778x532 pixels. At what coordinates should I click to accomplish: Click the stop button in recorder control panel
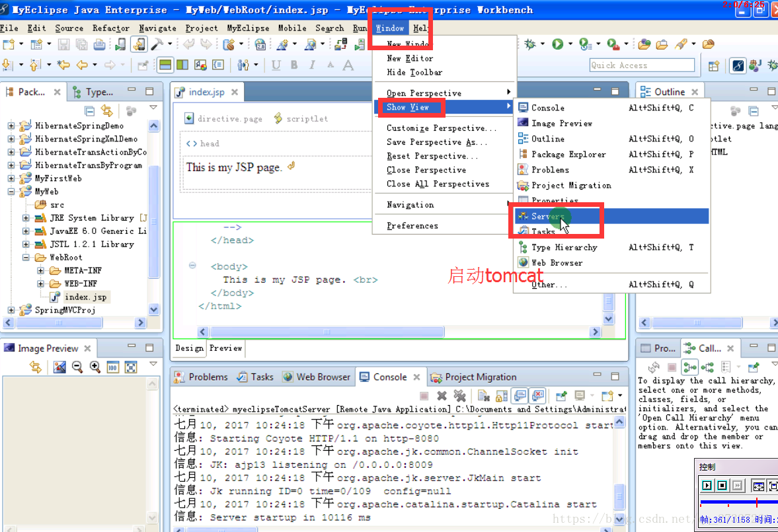(722, 486)
